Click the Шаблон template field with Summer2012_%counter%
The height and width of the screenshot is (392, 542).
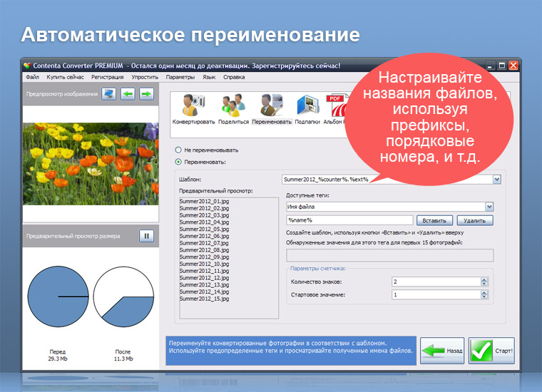(x=387, y=179)
